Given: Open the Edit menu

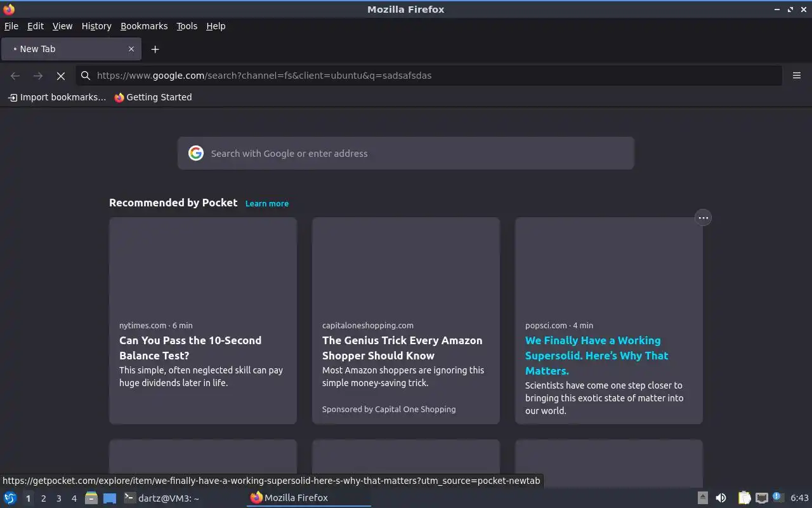Looking at the screenshot, I should point(36,26).
